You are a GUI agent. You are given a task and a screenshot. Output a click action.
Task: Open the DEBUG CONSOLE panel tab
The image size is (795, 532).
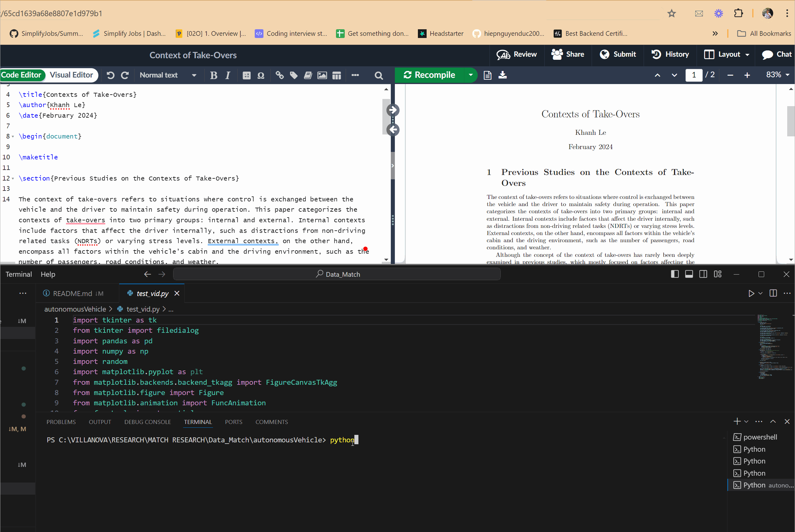coord(148,422)
